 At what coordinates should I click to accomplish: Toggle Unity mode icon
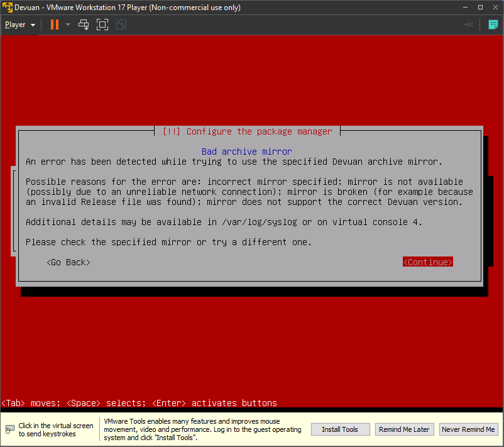[x=121, y=25]
